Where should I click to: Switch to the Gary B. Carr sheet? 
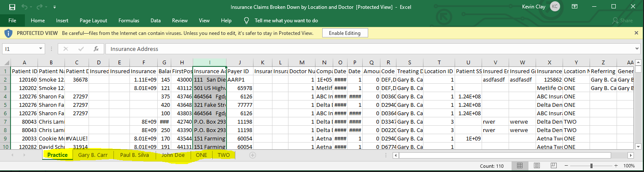[93, 155]
